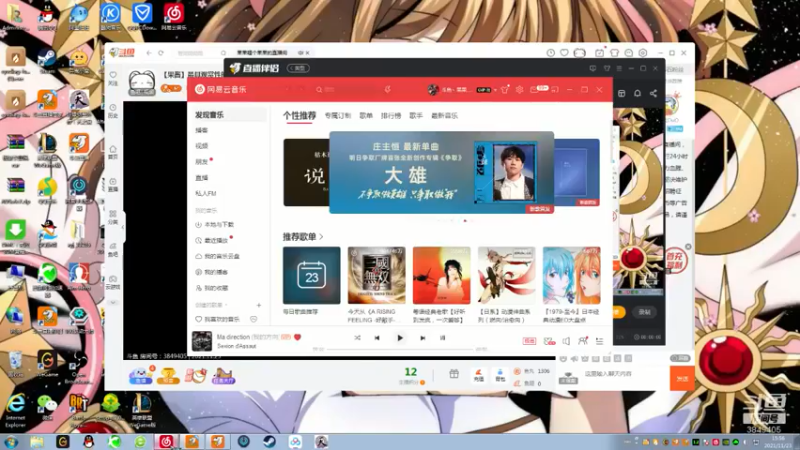Screen dimensions: 800x450
Task: Select the 排行榜 tab
Action: pos(391,116)
